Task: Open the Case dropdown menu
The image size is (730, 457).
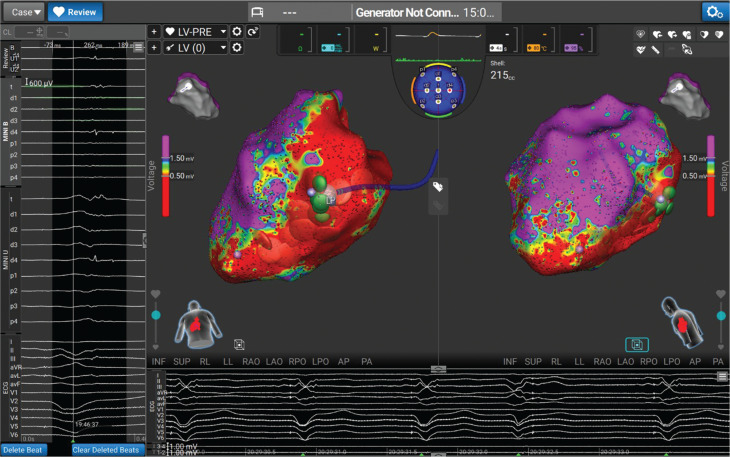Action: (x=25, y=12)
